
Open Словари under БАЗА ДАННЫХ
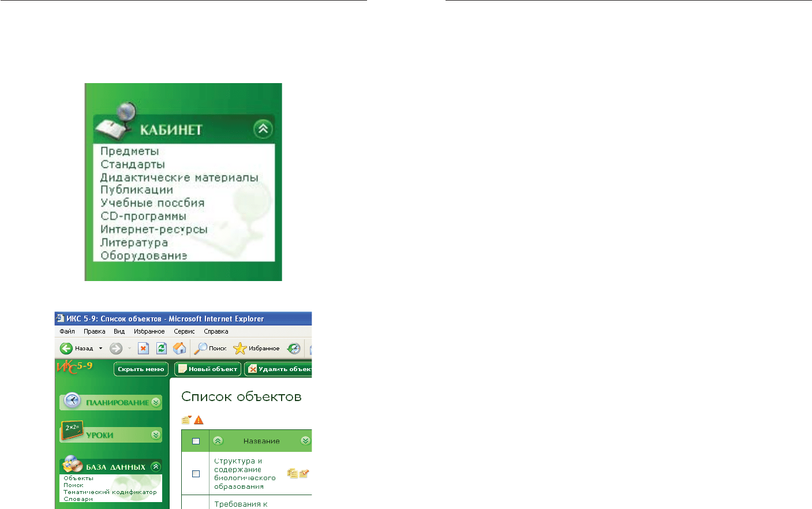click(x=78, y=499)
